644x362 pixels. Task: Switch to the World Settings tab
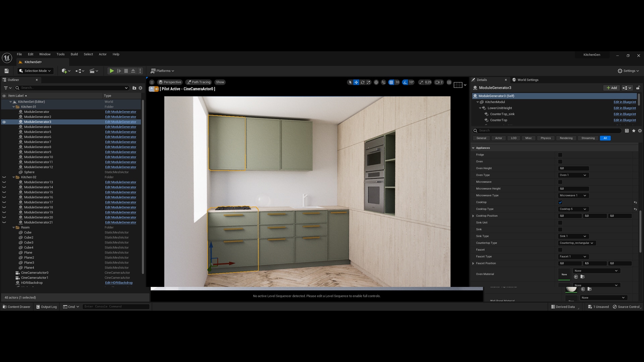click(x=527, y=80)
